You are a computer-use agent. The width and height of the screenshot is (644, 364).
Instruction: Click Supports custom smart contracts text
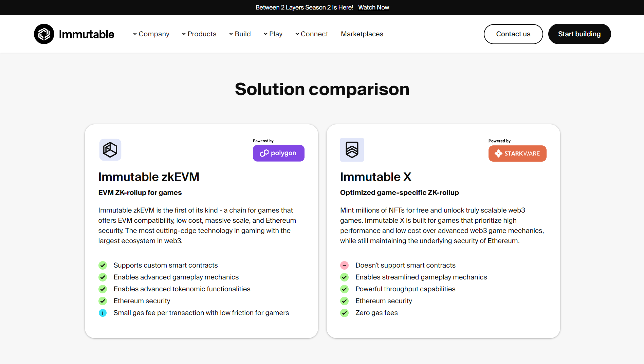pyautogui.click(x=166, y=265)
